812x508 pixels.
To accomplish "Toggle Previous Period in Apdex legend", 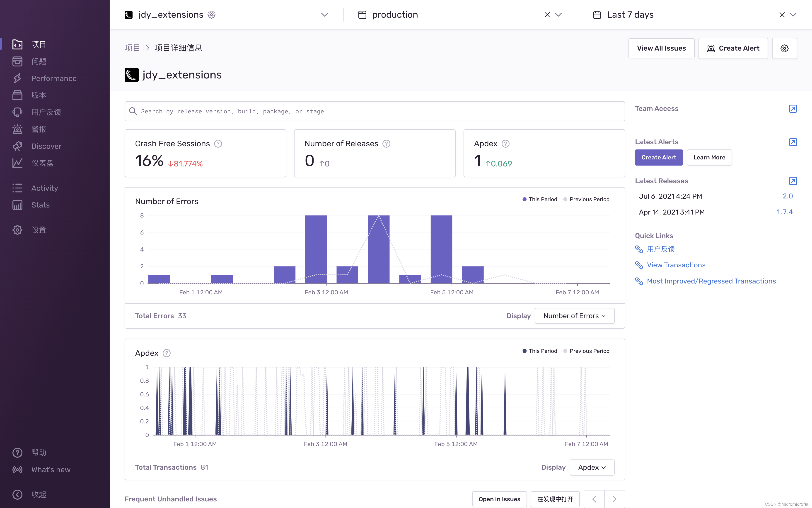I will (x=586, y=351).
